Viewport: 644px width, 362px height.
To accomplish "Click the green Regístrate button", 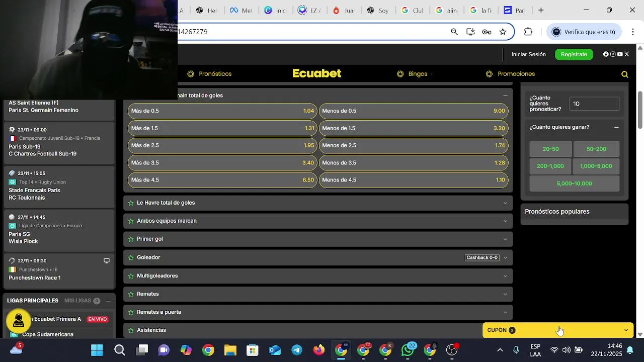I will [x=574, y=54].
